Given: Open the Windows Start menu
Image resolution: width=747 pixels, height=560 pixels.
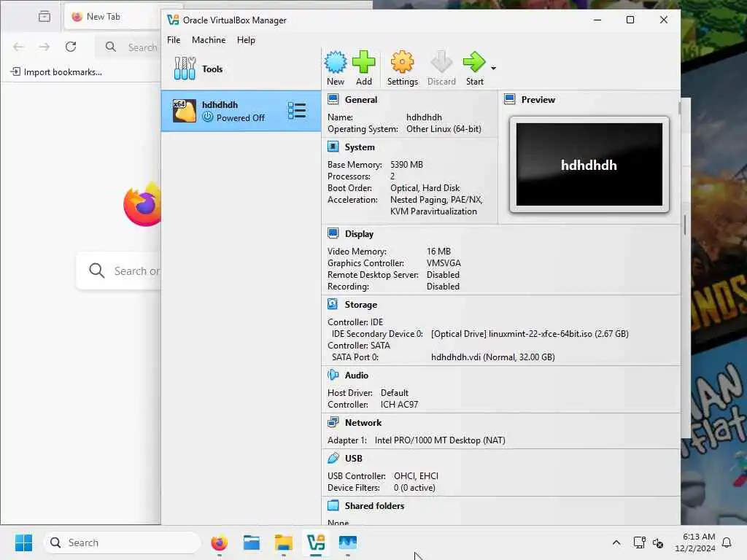Looking at the screenshot, I should (x=23, y=542).
